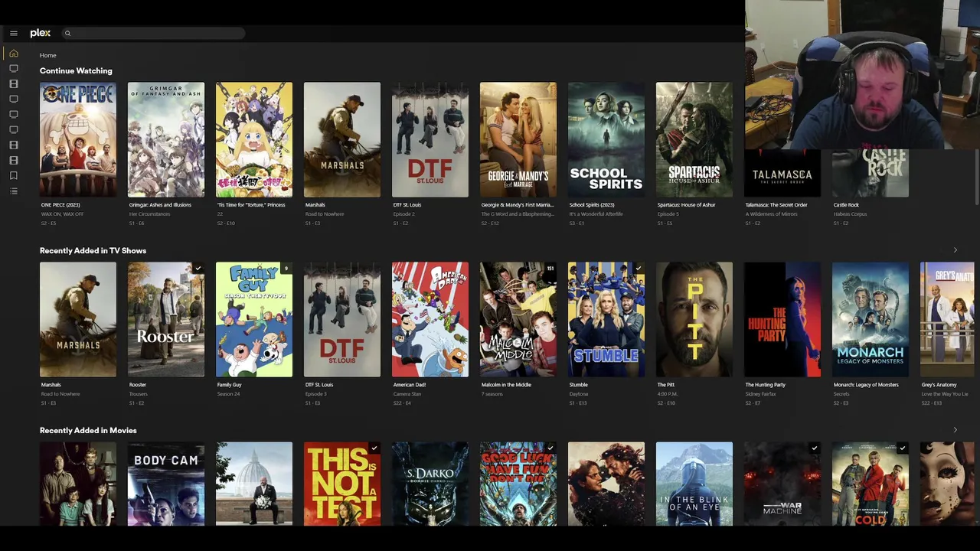Image resolution: width=980 pixels, height=551 pixels.
Task: Open DTF St. Louis poster in Recently Added
Action: (342, 319)
